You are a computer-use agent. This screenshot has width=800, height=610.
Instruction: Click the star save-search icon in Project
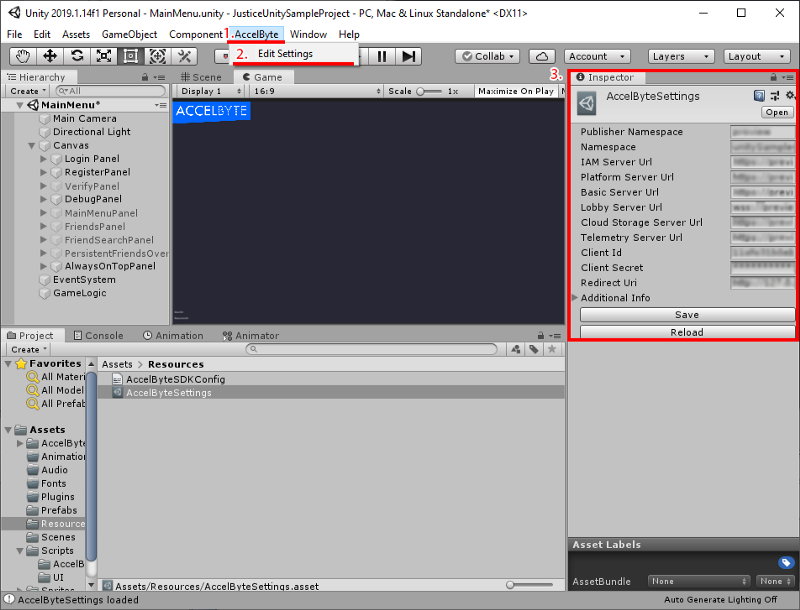(552, 349)
